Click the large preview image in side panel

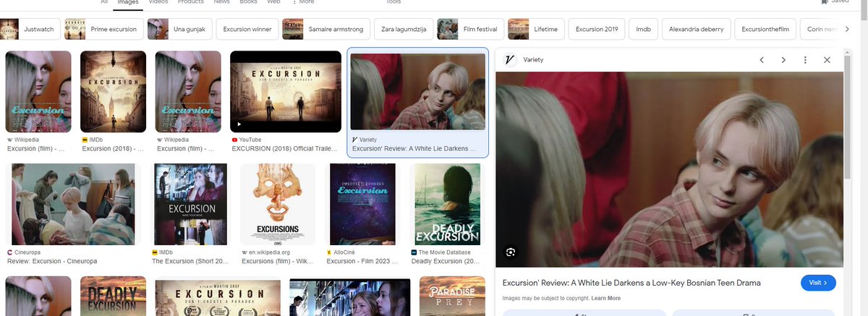(669, 169)
